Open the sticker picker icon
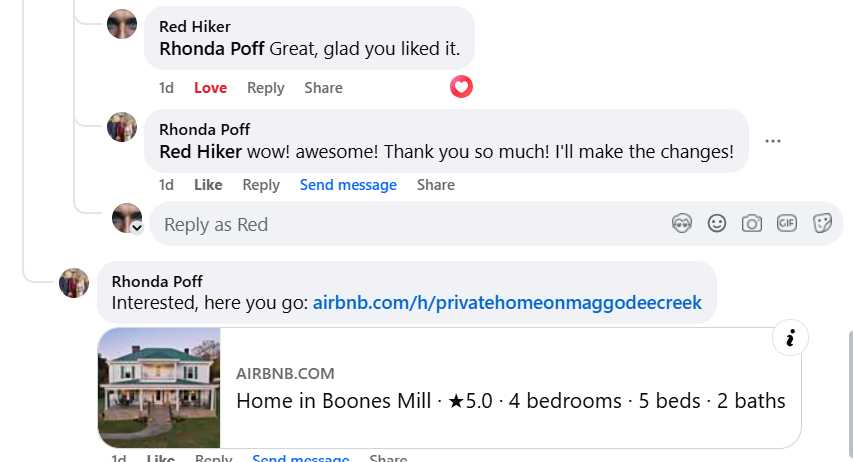The image size is (853, 462). [x=822, y=224]
